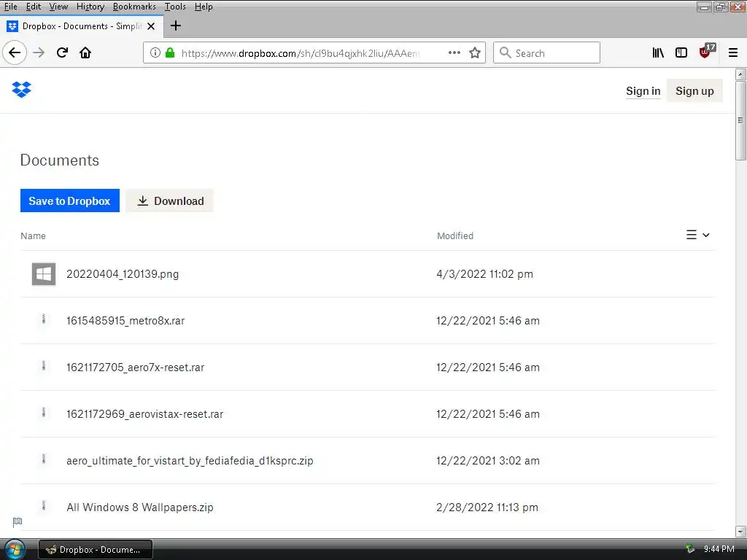Click archive icon of 1615485915_metro8x.rar
Screen dimensions: 747x560
(43, 319)
